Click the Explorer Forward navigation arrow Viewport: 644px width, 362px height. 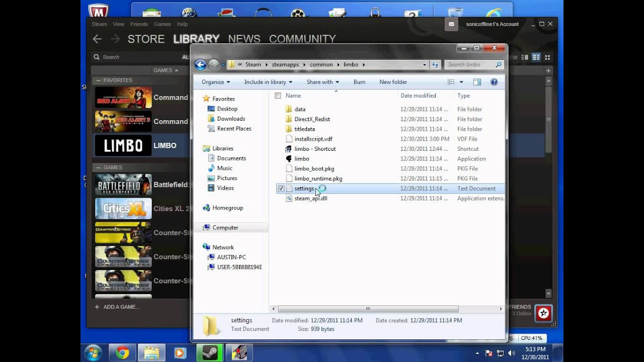[x=214, y=64]
